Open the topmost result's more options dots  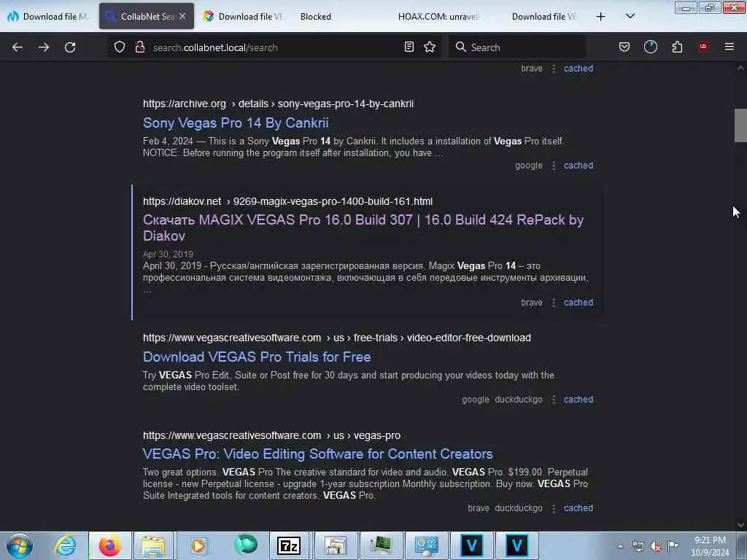553,69
